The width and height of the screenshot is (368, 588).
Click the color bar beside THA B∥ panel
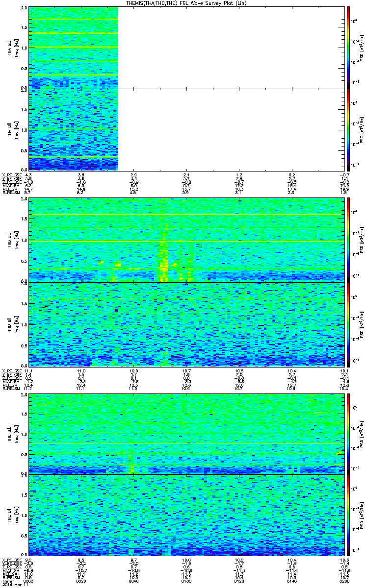point(348,129)
